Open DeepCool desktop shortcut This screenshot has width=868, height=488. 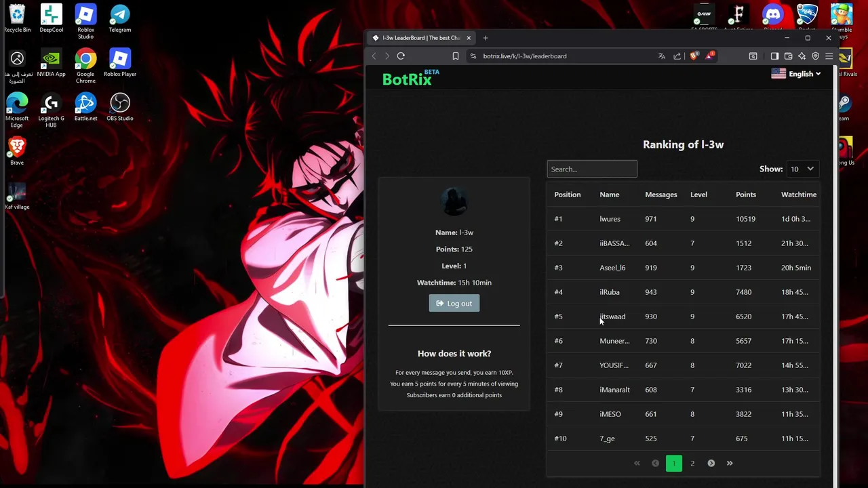point(51,18)
